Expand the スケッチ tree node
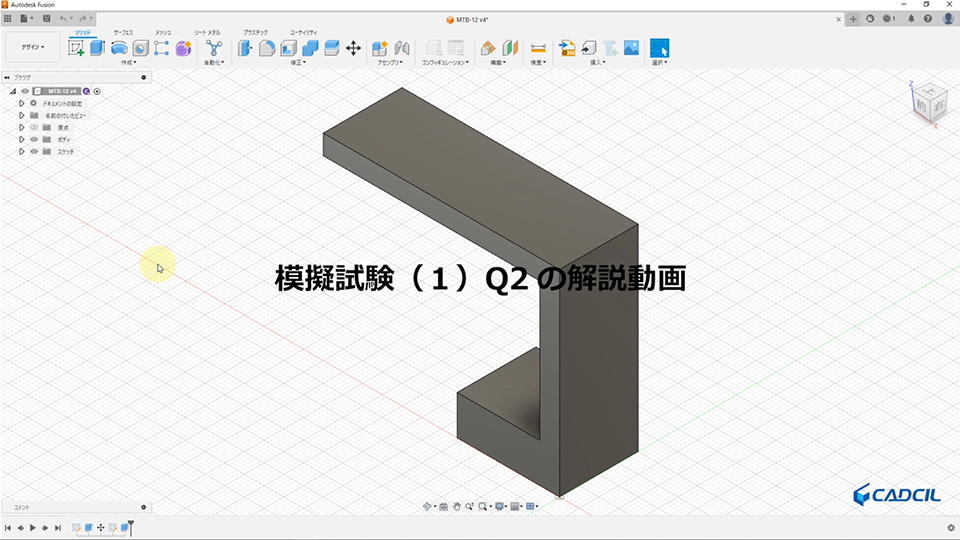Viewport: 960px width, 540px height. coord(21,151)
